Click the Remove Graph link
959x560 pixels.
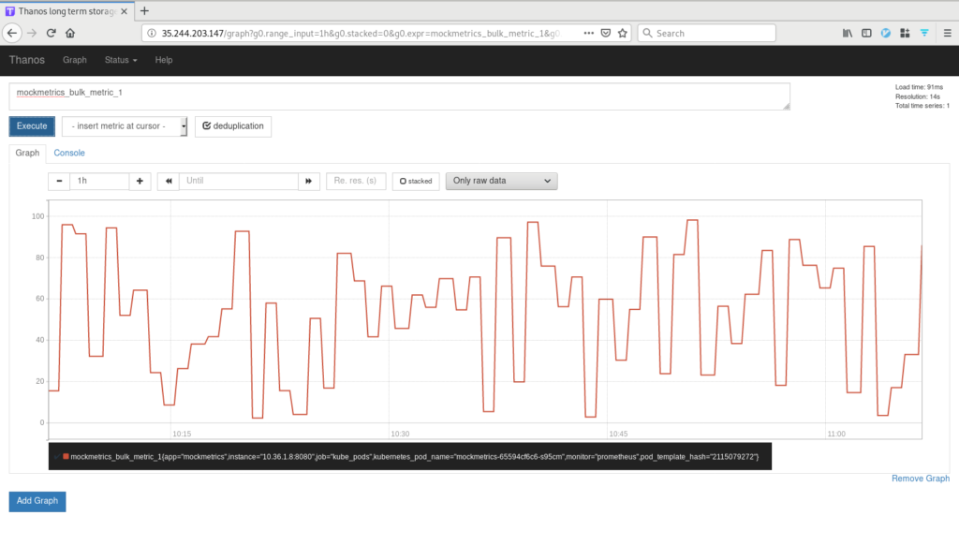tap(920, 478)
